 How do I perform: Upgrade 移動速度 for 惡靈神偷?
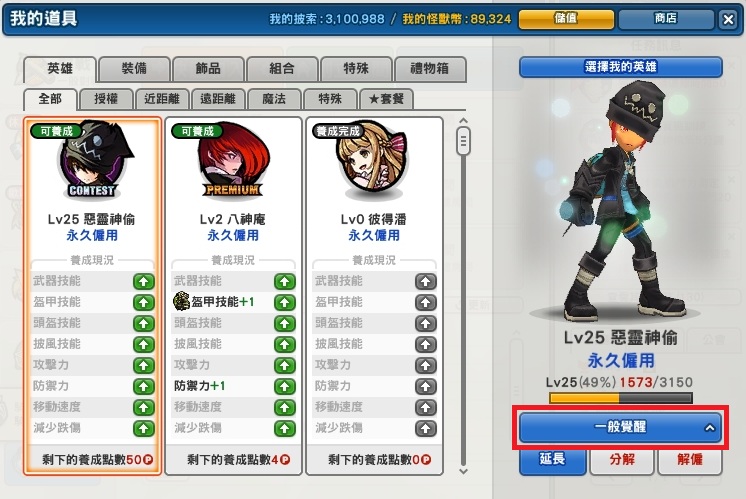[x=144, y=407]
